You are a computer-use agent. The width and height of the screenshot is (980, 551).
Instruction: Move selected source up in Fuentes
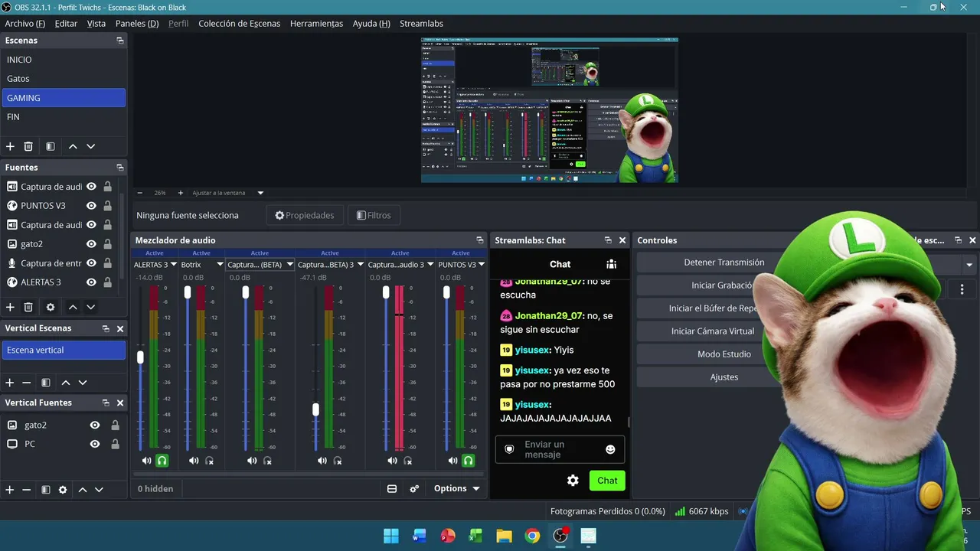click(x=73, y=307)
